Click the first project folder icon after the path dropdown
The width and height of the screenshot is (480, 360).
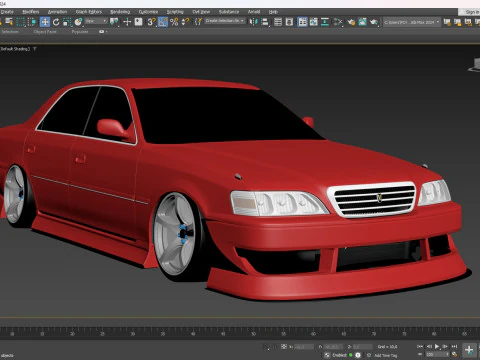447,22
